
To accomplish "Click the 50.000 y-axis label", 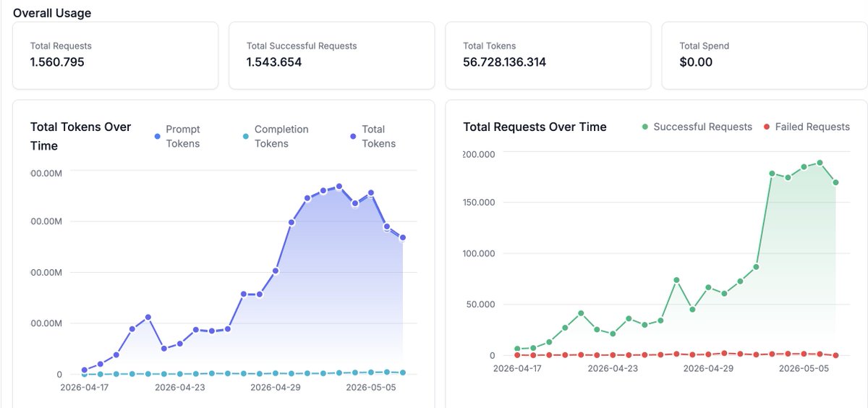I will [482, 304].
